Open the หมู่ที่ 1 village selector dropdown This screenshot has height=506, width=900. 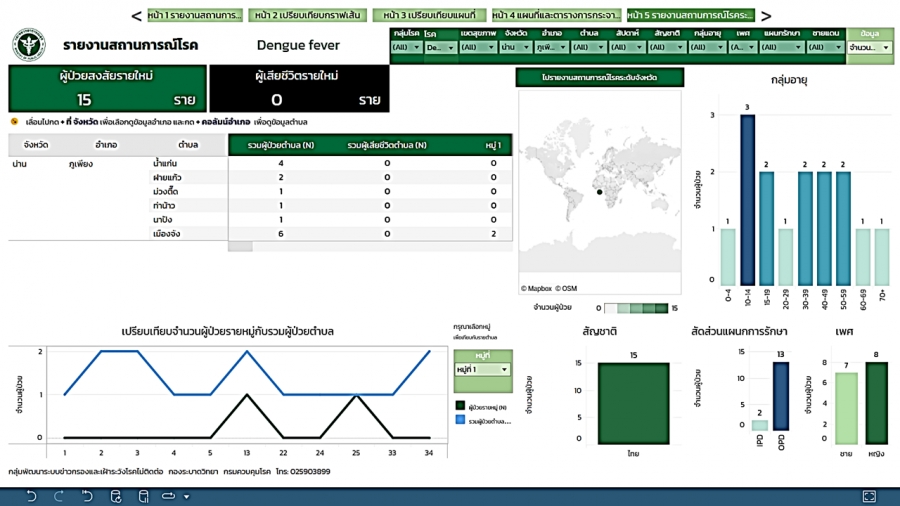[x=483, y=370]
